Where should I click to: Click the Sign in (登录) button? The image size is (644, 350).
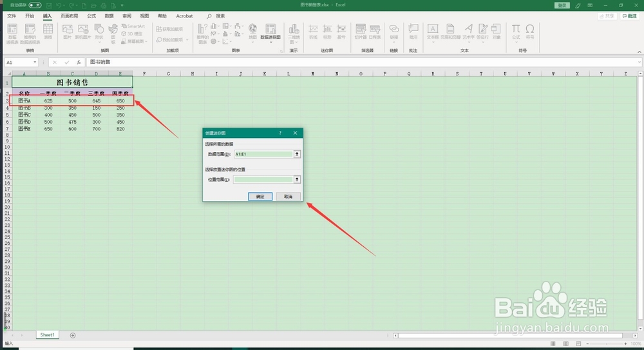point(562,5)
